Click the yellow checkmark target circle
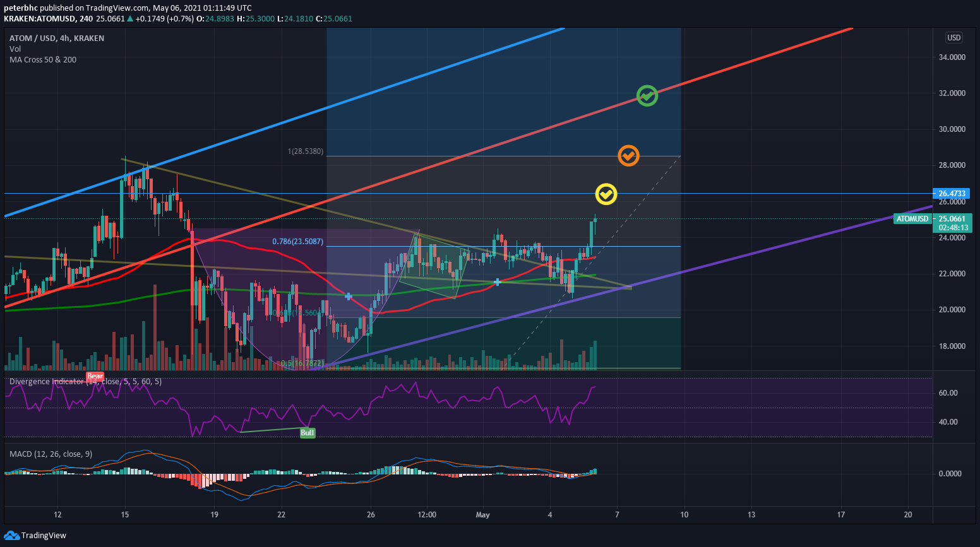 pos(606,194)
